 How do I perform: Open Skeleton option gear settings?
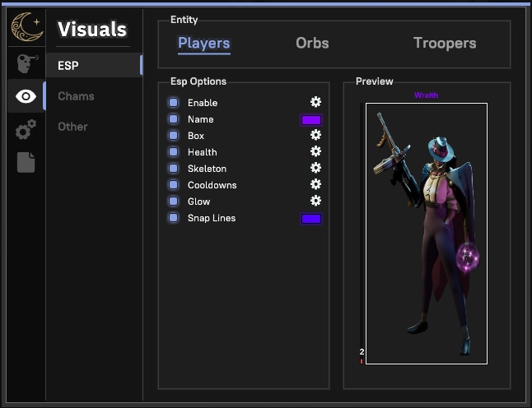coord(315,168)
